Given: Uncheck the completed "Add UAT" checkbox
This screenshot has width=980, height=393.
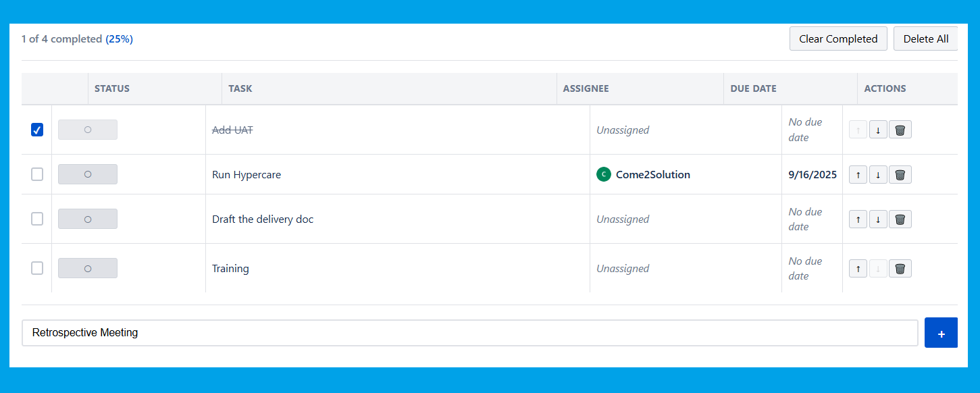Looking at the screenshot, I should [37, 129].
